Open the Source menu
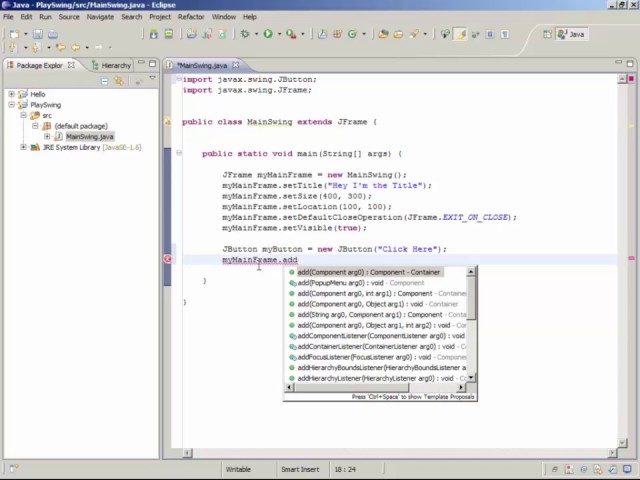640x480 pixels. click(69, 17)
